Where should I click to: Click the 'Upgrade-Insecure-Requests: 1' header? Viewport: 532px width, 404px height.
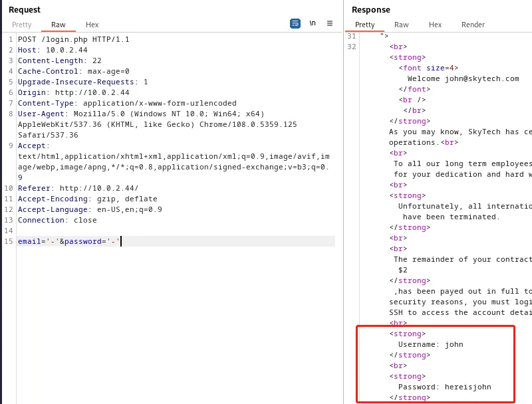click(82, 82)
